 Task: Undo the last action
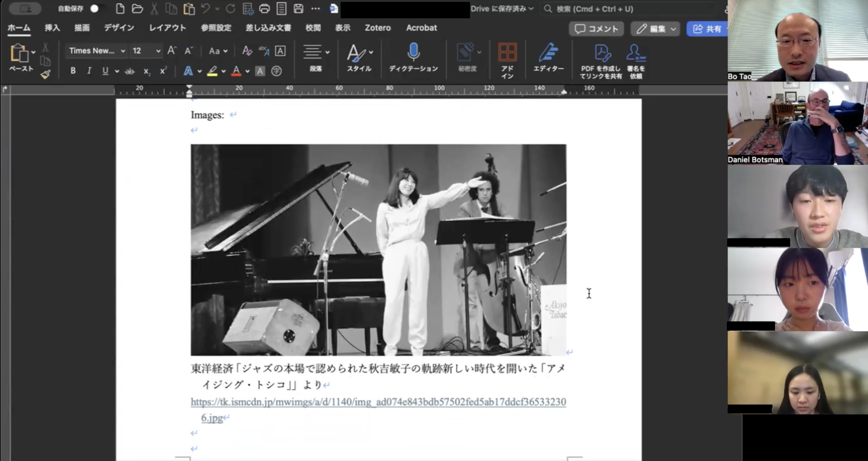click(205, 8)
